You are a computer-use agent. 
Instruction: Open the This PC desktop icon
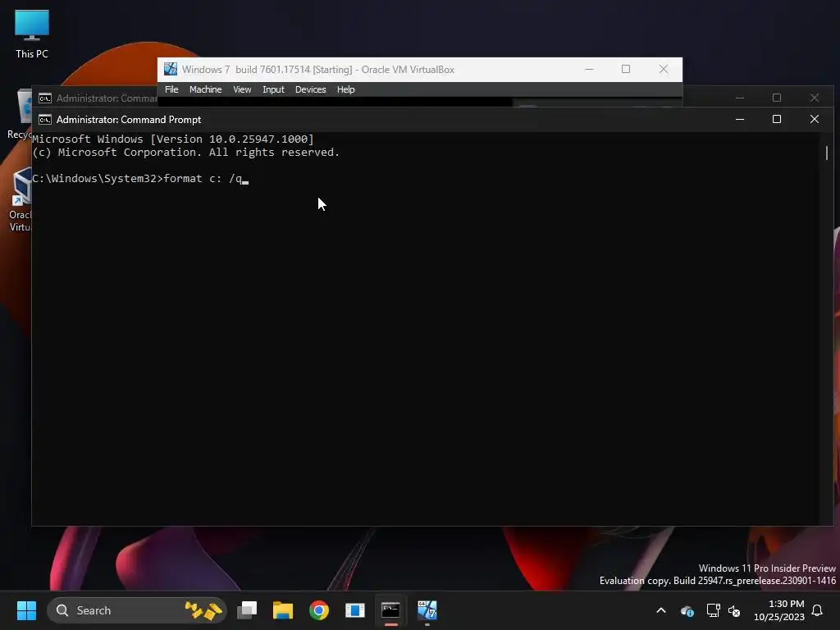click(x=32, y=34)
